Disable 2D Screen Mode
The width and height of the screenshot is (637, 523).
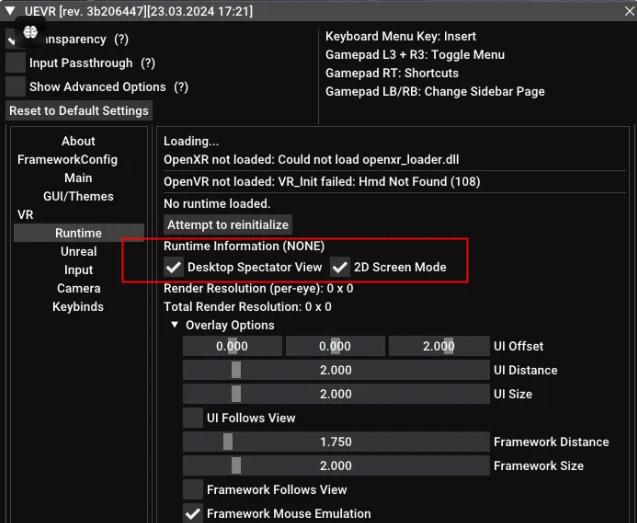(x=340, y=267)
